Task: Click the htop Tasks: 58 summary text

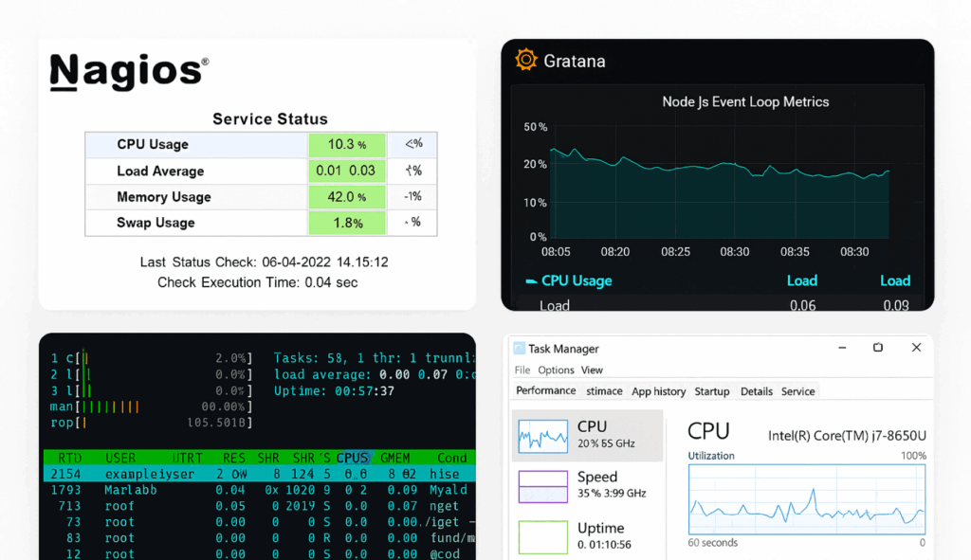Action: pyautogui.click(x=375, y=358)
